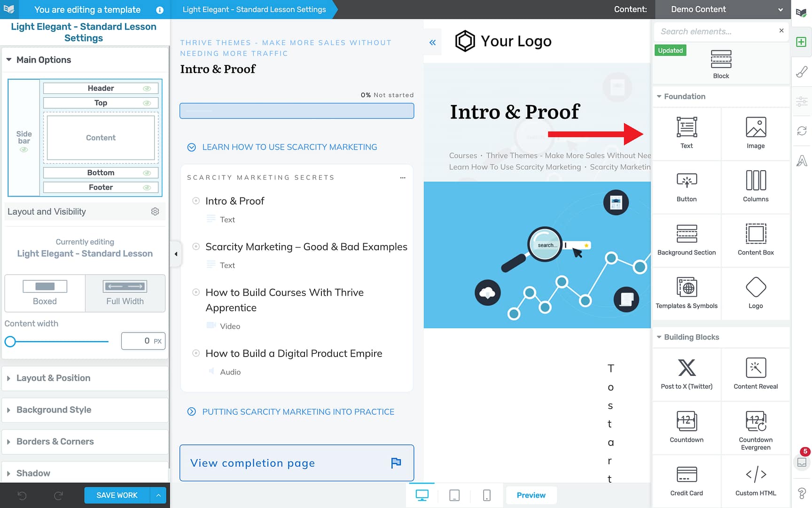Hide the Footer section
This screenshot has height=508, width=812.
[147, 187]
